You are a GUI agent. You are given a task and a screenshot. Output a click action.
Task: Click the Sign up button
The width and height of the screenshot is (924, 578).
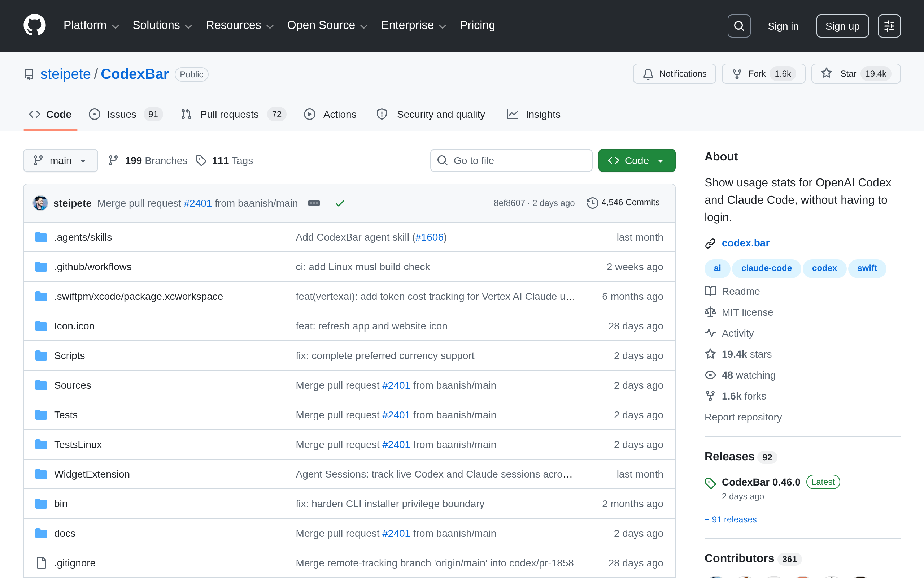[842, 26]
